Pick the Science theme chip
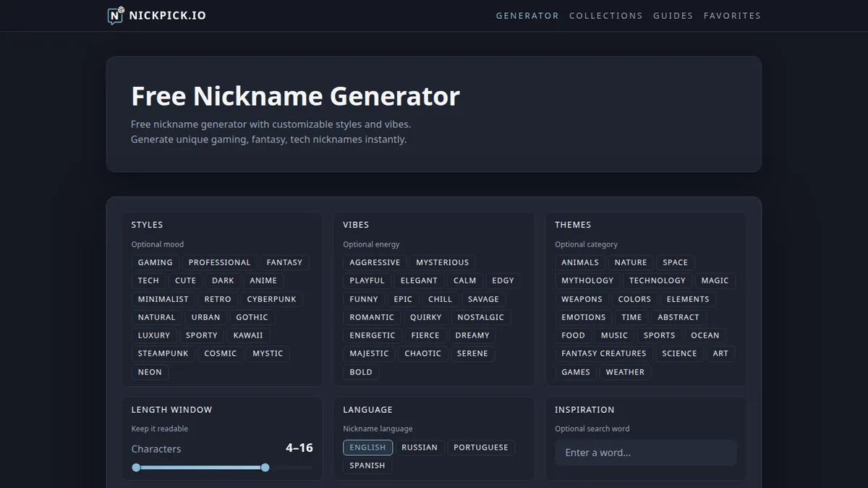 pos(679,354)
